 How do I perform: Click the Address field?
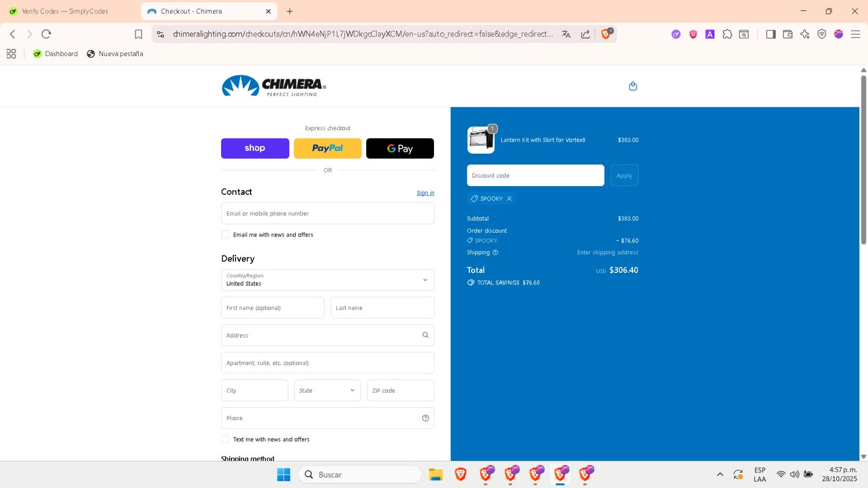[328, 335]
